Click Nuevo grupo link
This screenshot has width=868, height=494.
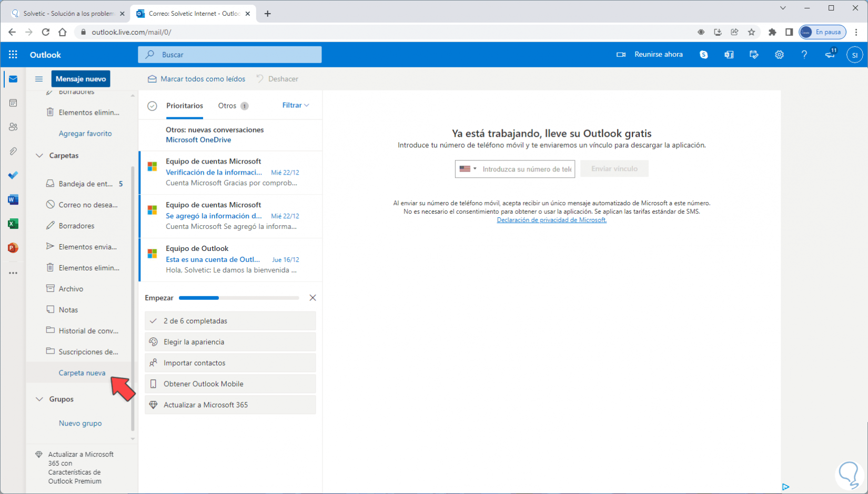point(80,424)
